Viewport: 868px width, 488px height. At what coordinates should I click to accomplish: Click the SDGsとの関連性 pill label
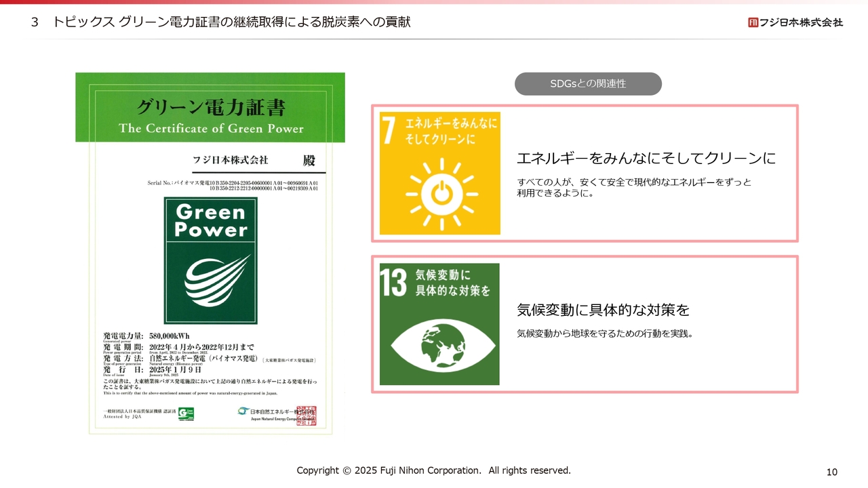point(588,84)
